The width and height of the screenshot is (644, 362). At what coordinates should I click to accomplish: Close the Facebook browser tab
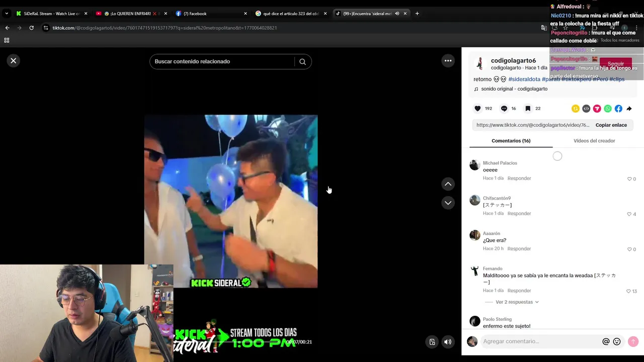[x=246, y=14]
